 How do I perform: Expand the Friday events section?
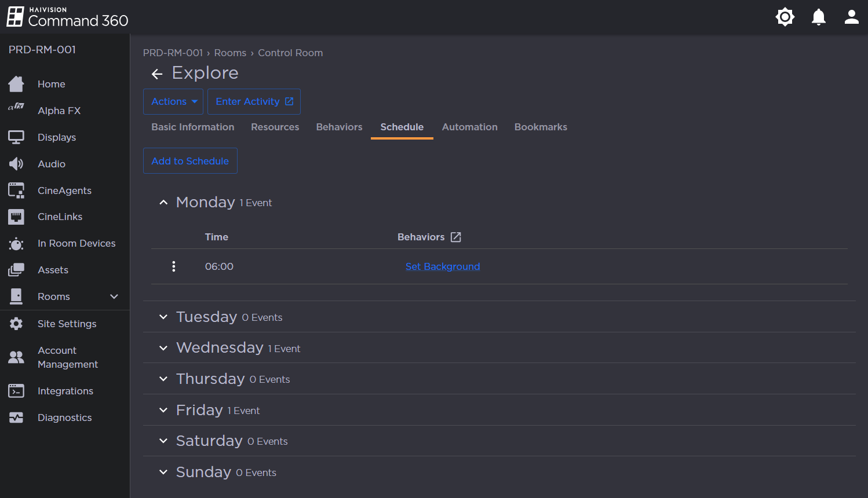pyautogui.click(x=163, y=410)
